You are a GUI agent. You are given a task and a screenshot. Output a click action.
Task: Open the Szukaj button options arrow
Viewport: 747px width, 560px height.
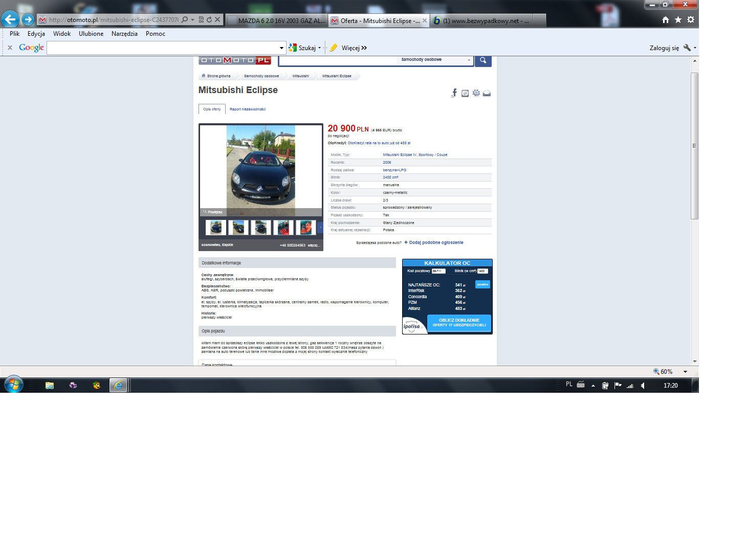click(x=319, y=48)
